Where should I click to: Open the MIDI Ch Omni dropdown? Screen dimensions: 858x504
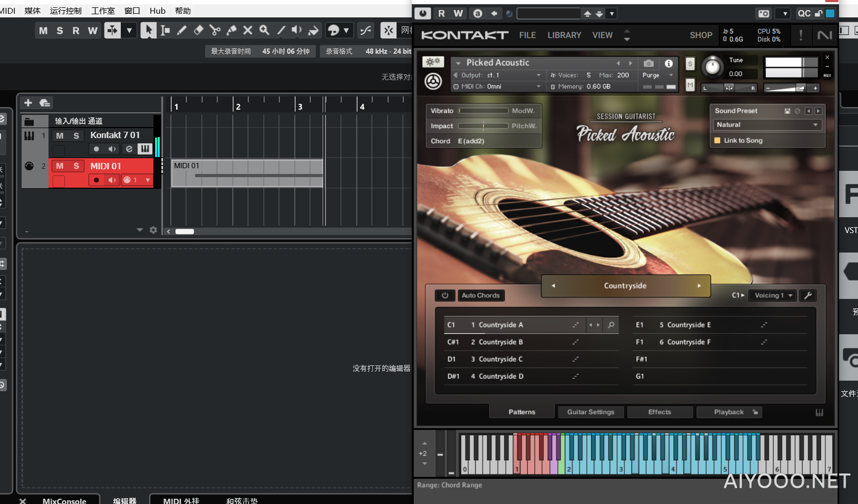[x=498, y=86]
